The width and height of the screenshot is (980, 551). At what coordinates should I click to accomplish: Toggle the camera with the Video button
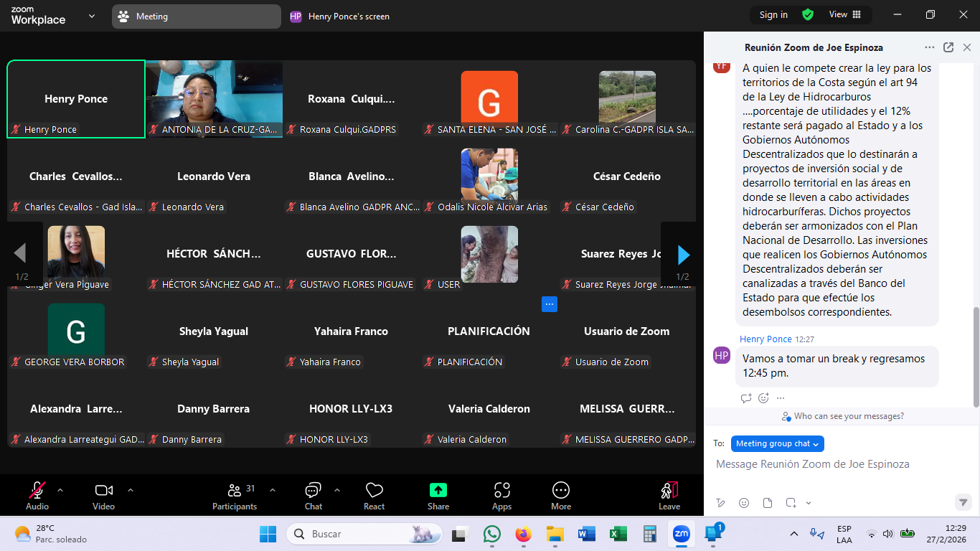[104, 491]
